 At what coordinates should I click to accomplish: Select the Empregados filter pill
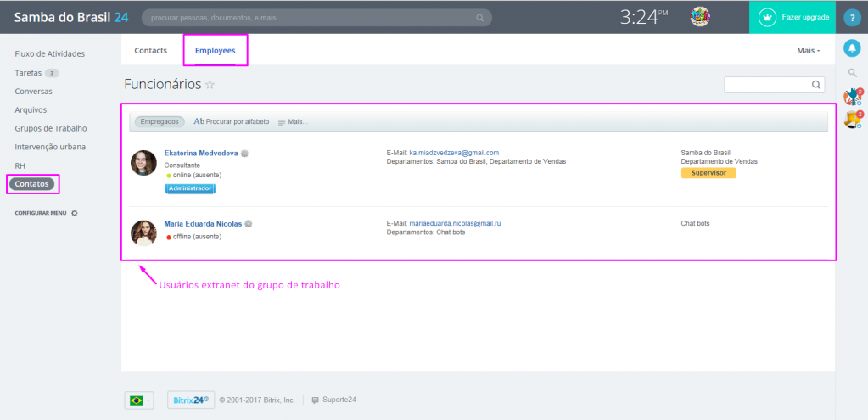(x=160, y=121)
